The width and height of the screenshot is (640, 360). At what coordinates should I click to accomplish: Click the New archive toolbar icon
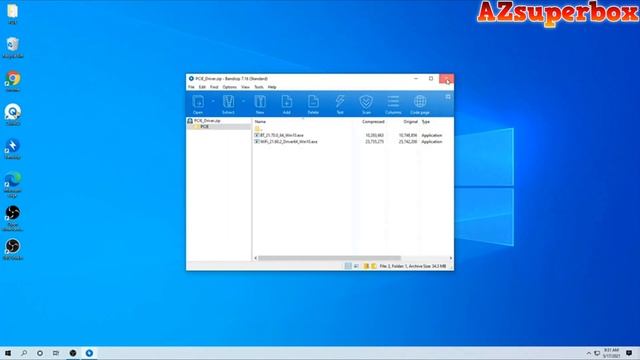coord(260,104)
